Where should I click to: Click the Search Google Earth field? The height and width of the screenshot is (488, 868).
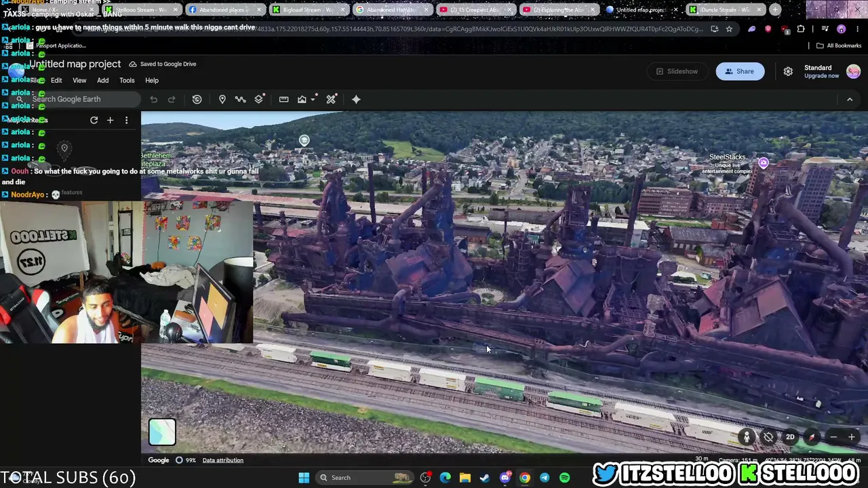pos(75,100)
